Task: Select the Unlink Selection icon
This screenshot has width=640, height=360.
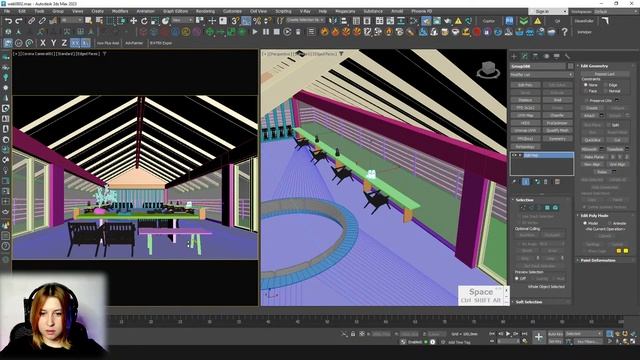Action: point(42,21)
